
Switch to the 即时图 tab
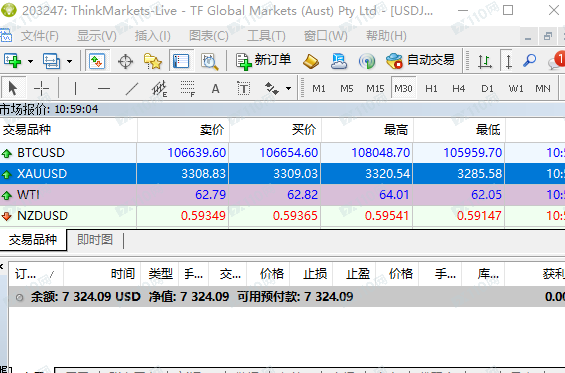[95, 240]
